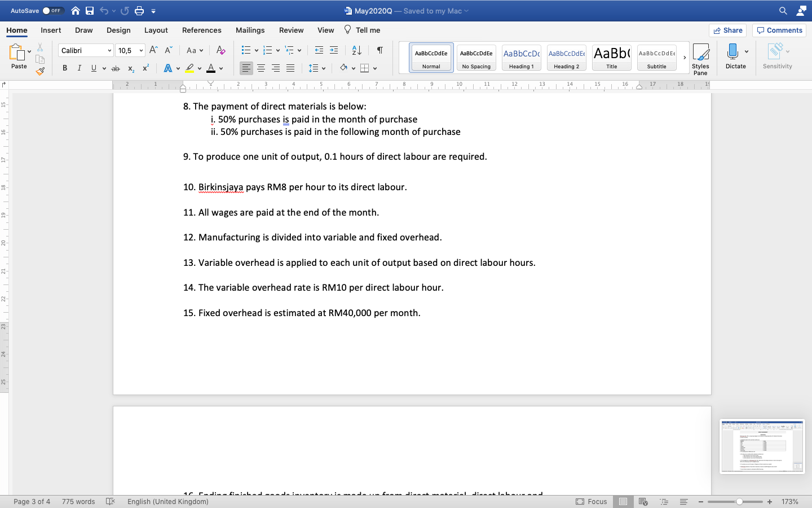Screen dimensions: 812x508
Task: Clear all formatting with the eraser icon
Action: [220, 50]
